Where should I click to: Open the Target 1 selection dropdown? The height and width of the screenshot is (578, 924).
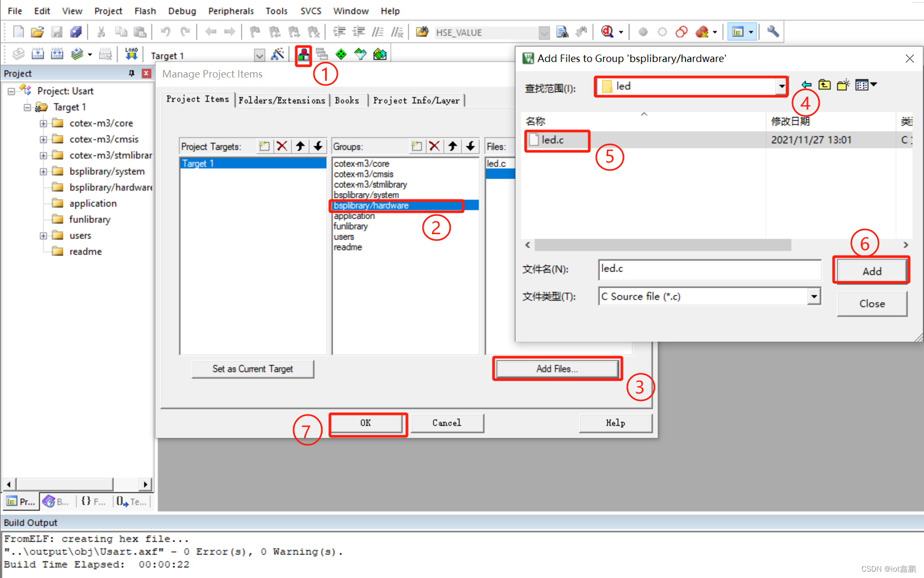pyautogui.click(x=259, y=55)
